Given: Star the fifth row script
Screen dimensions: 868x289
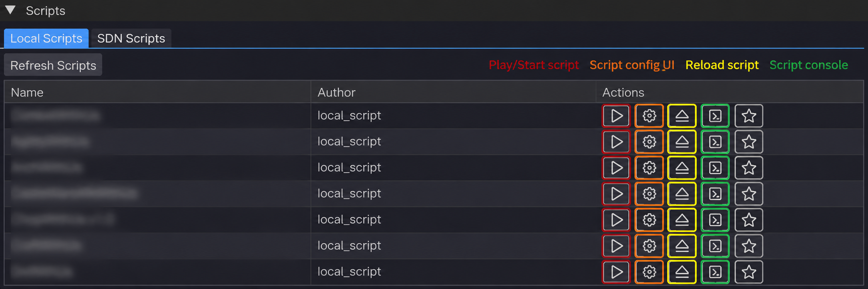Looking at the screenshot, I should click(x=749, y=220).
